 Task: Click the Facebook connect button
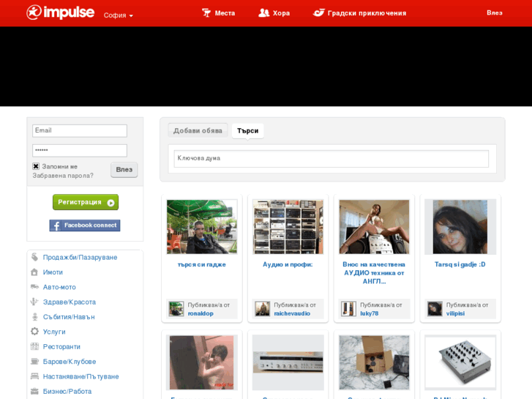coord(85,225)
